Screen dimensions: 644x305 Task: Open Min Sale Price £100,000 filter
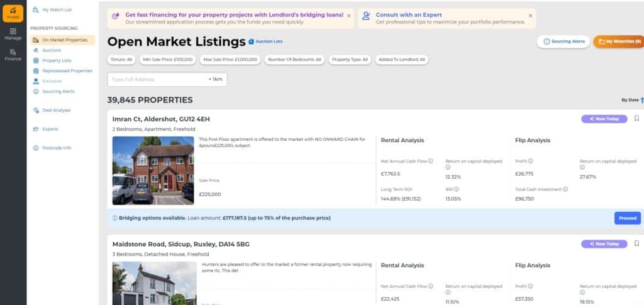click(167, 60)
